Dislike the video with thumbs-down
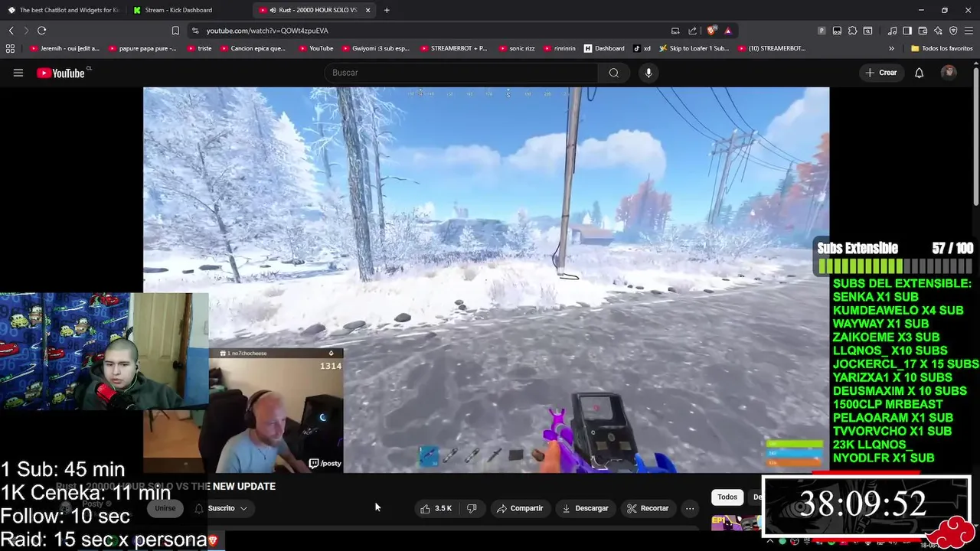The height and width of the screenshot is (551, 980). tap(472, 508)
